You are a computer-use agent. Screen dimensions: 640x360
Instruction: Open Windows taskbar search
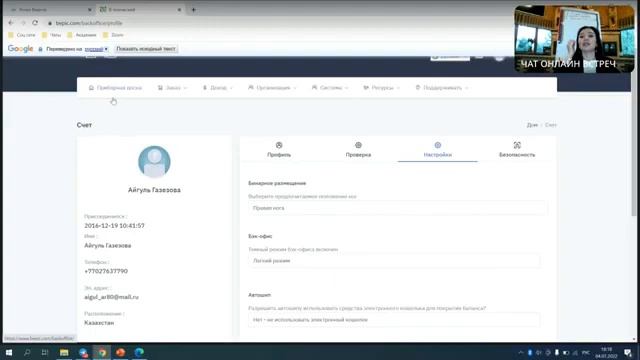(27, 352)
